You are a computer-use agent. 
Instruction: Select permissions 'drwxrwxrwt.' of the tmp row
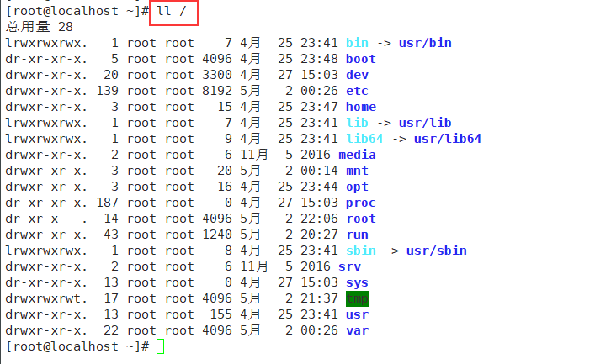click(46, 298)
